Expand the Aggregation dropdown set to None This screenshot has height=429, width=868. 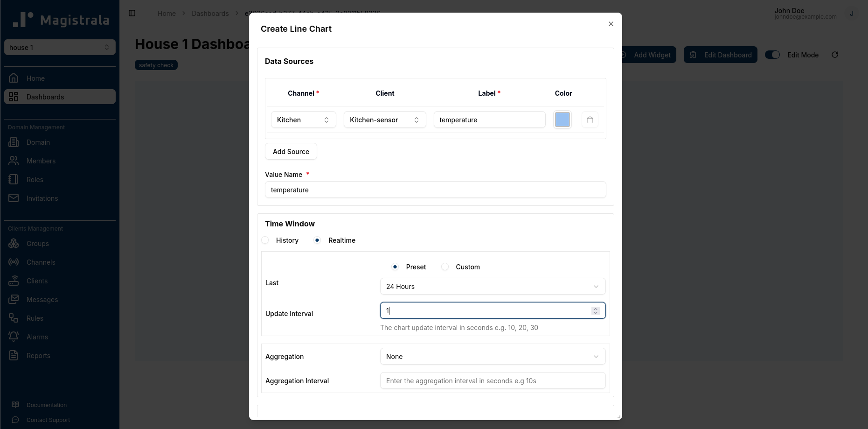coord(493,356)
